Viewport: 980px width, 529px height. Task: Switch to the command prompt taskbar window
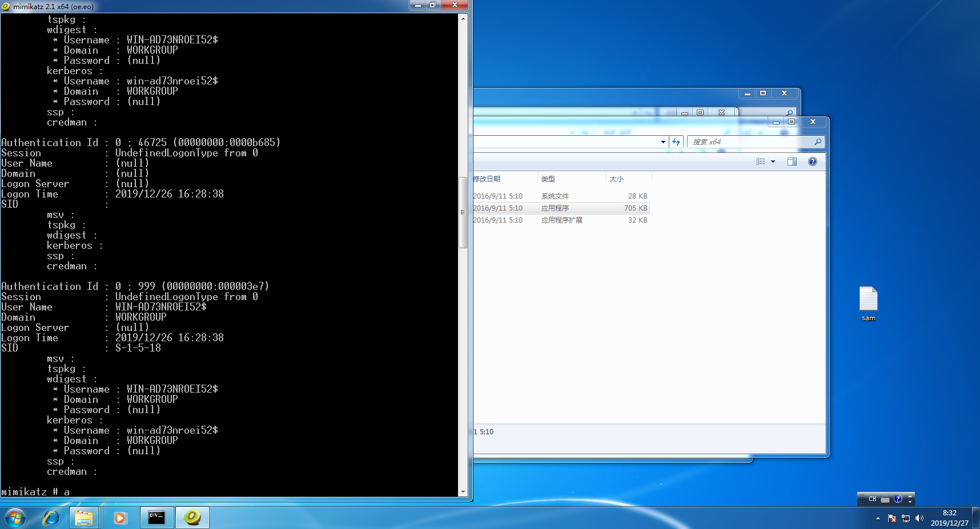tap(156, 518)
